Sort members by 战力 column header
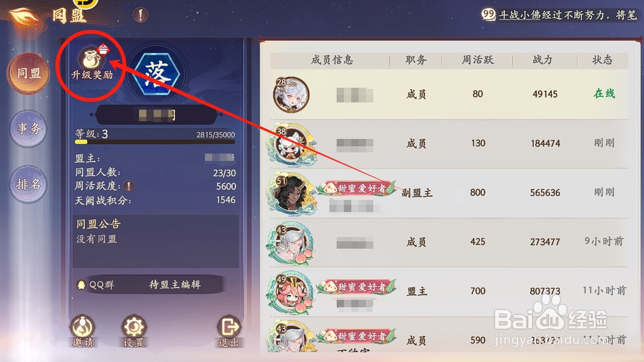 (x=543, y=60)
